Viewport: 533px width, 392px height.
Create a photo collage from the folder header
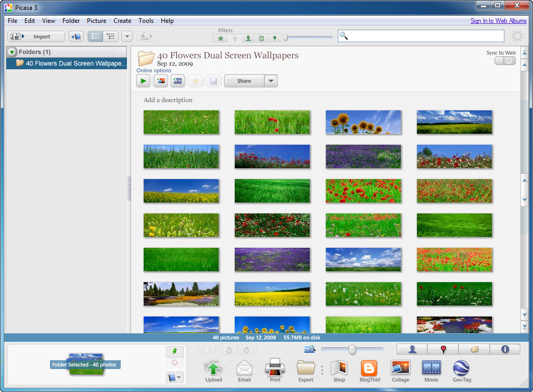pyautogui.click(x=161, y=81)
